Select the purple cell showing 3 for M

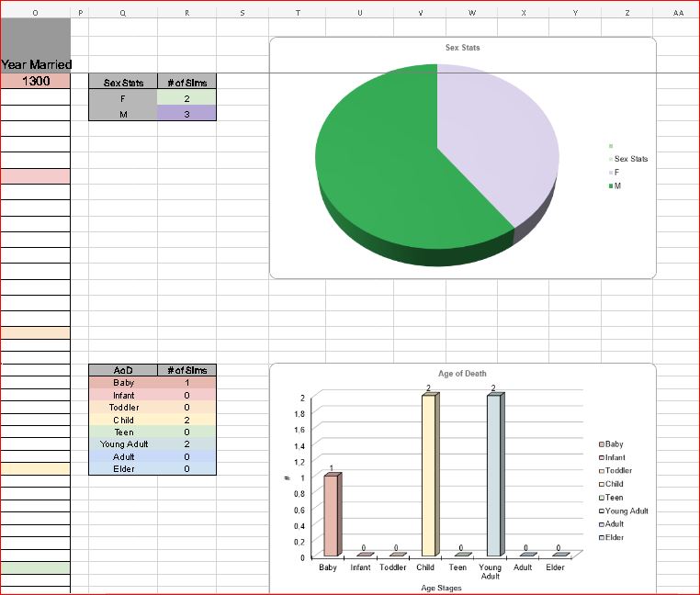tap(186, 114)
